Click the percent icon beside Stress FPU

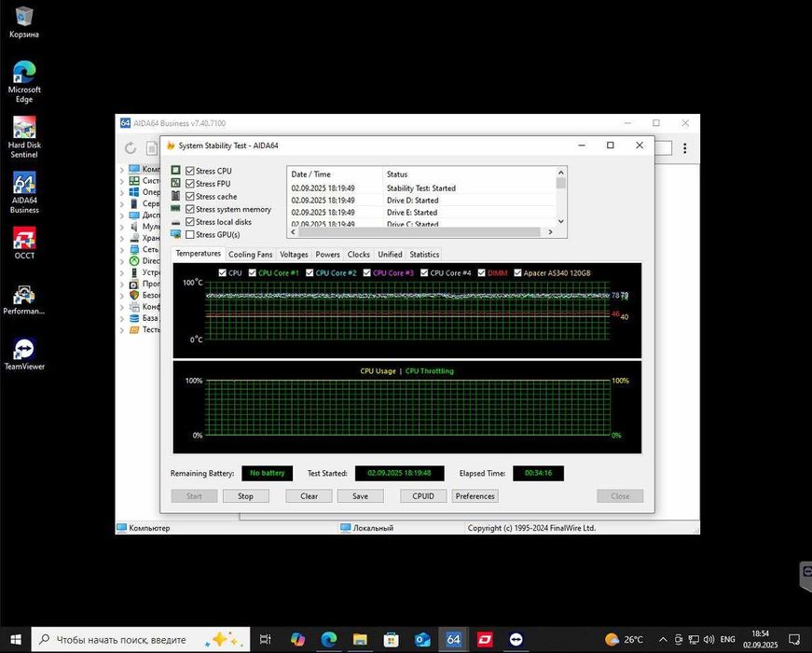pos(176,183)
